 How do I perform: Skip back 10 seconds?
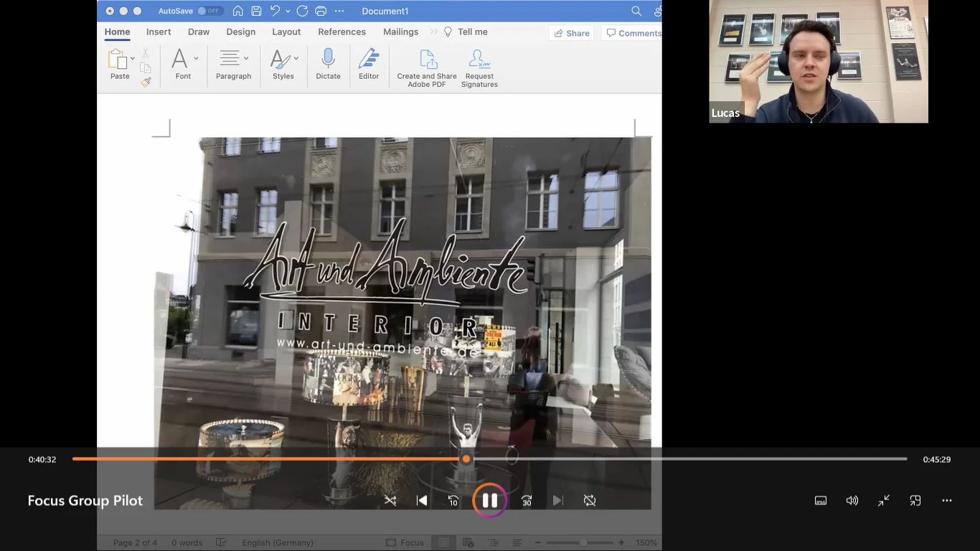pyautogui.click(x=453, y=501)
